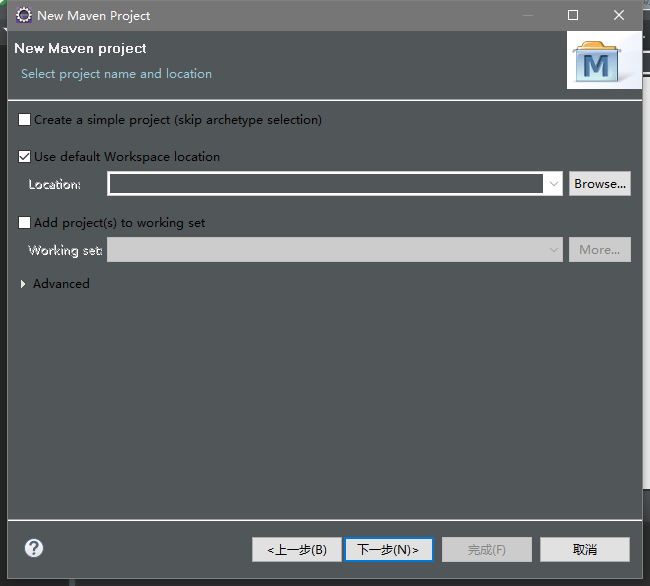This screenshot has width=650, height=586.
Task: Proceed with the 下一步(N) button
Action: coord(388,550)
